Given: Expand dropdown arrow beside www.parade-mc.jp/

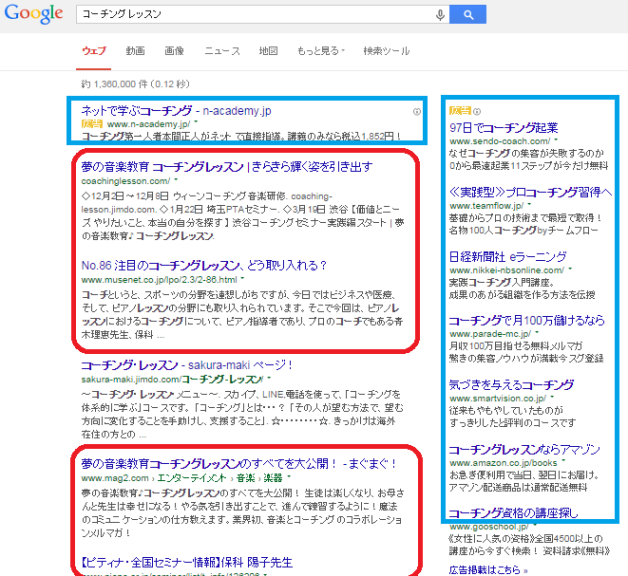Looking at the screenshot, I should pos(537,332).
